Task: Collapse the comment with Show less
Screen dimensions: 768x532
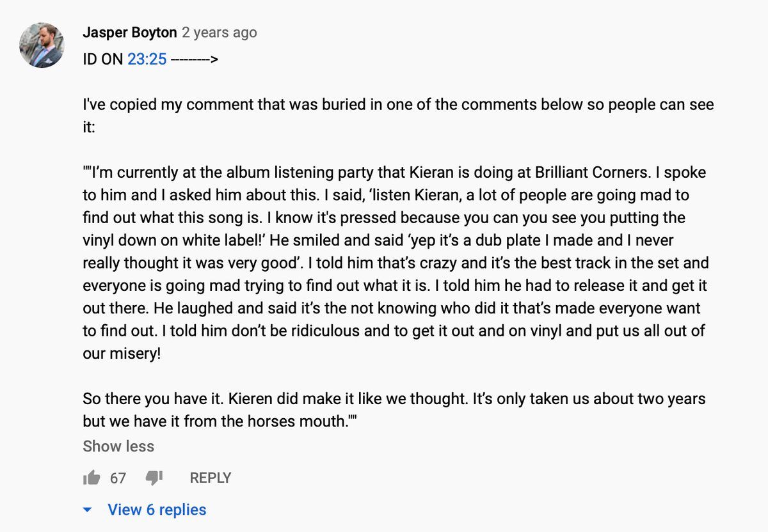Action: 118,446
